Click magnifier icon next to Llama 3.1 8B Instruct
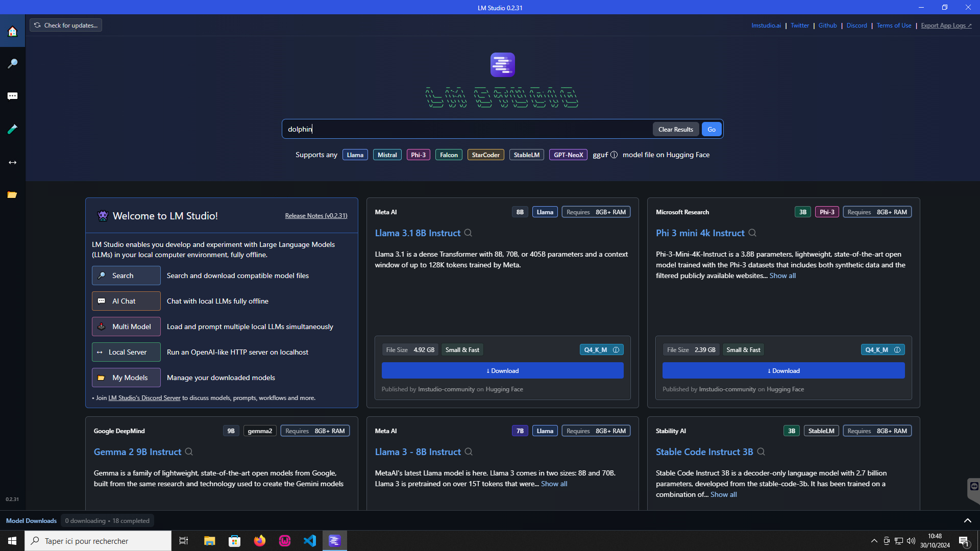This screenshot has height=551, width=980. (468, 233)
